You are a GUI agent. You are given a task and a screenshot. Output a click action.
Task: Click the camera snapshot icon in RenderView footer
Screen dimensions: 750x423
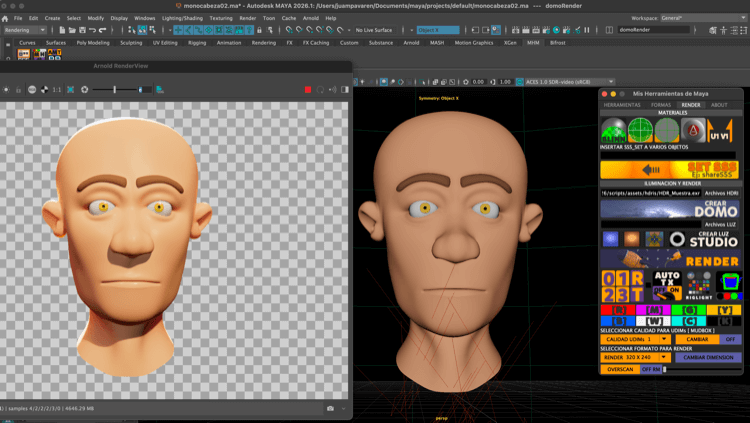pos(330,408)
